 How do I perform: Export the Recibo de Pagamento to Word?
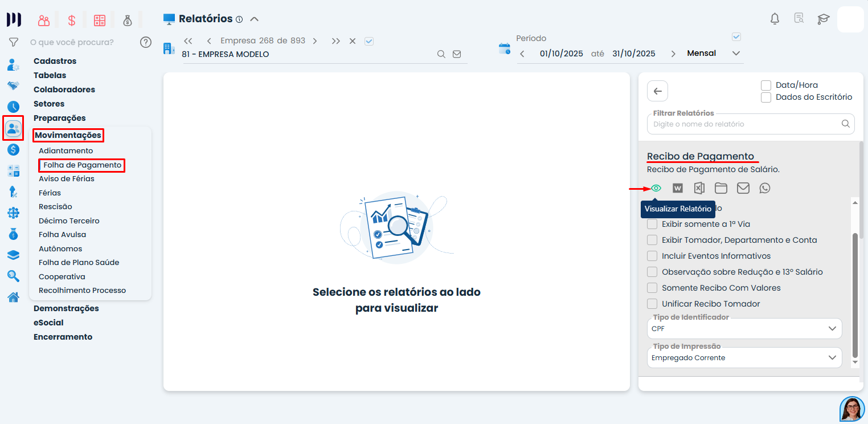(x=677, y=187)
